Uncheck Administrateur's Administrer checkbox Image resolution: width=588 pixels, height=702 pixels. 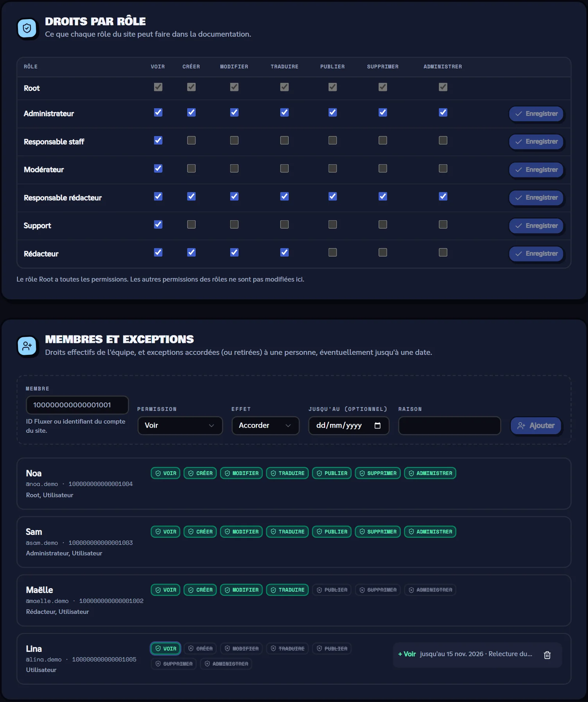pos(443,112)
